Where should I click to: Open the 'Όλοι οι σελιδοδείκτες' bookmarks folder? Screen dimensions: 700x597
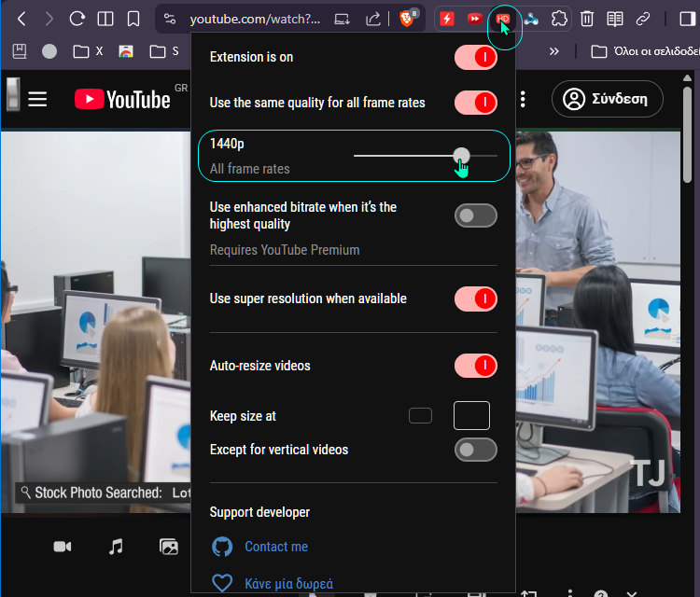[x=644, y=51]
